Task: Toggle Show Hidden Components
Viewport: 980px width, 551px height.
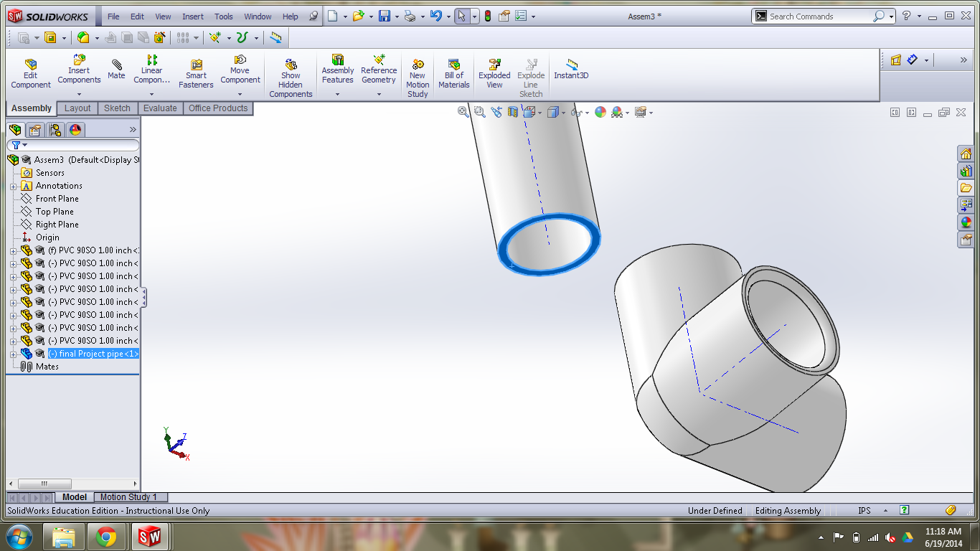Action: pyautogui.click(x=291, y=74)
